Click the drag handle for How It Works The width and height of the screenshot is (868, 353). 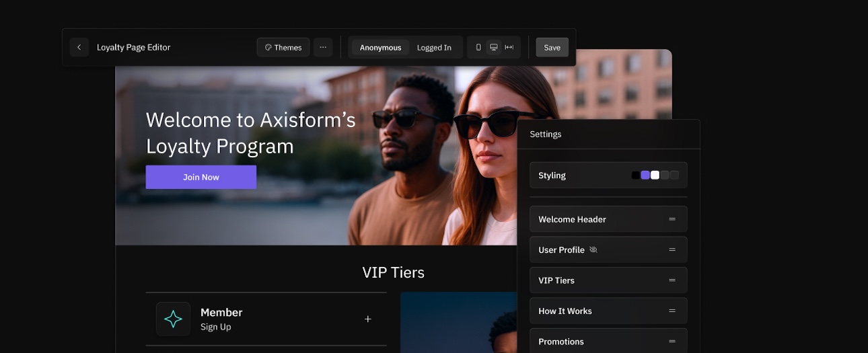672,311
